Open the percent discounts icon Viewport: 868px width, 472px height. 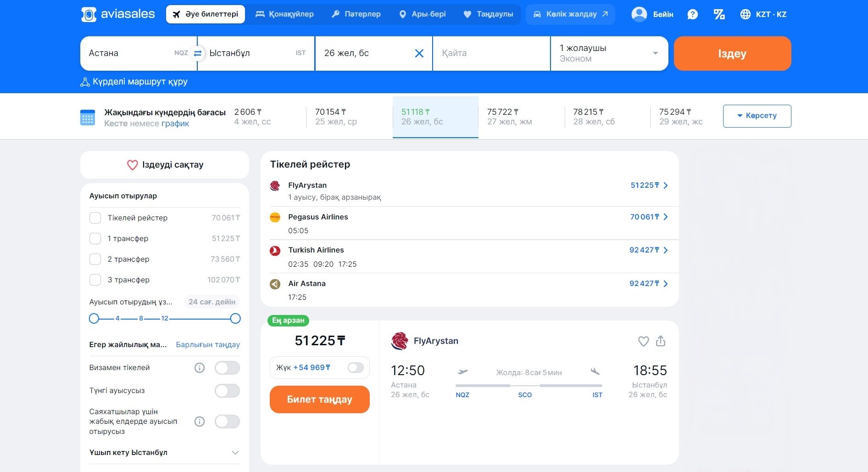tap(719, 14)
